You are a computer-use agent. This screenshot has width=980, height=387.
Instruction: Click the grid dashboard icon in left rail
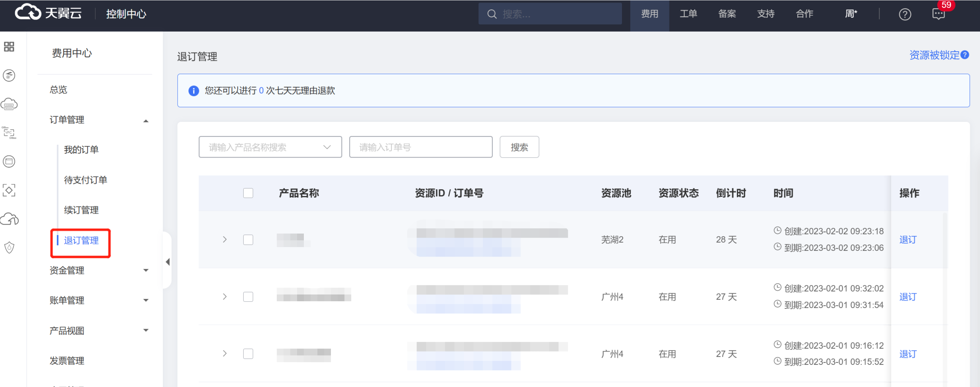pos(9,47)
